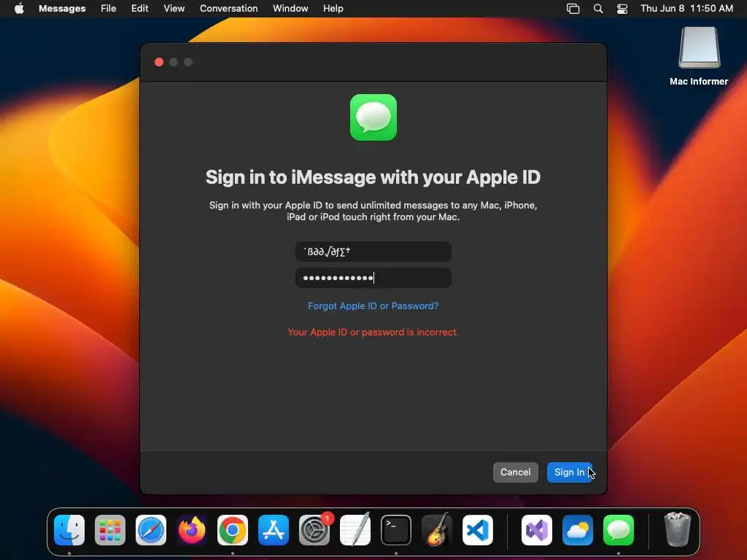Open Spotlight search in menu bar

tap(598, 9)
